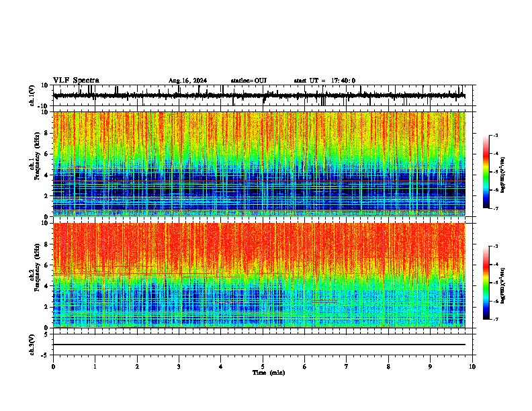Click time axis tick label 8
The image size is (532, 411).
point(388,367)
